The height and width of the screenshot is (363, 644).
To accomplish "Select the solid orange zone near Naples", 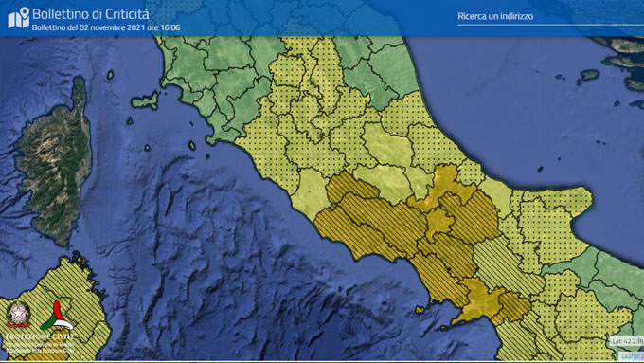I will tap(480, 301).
